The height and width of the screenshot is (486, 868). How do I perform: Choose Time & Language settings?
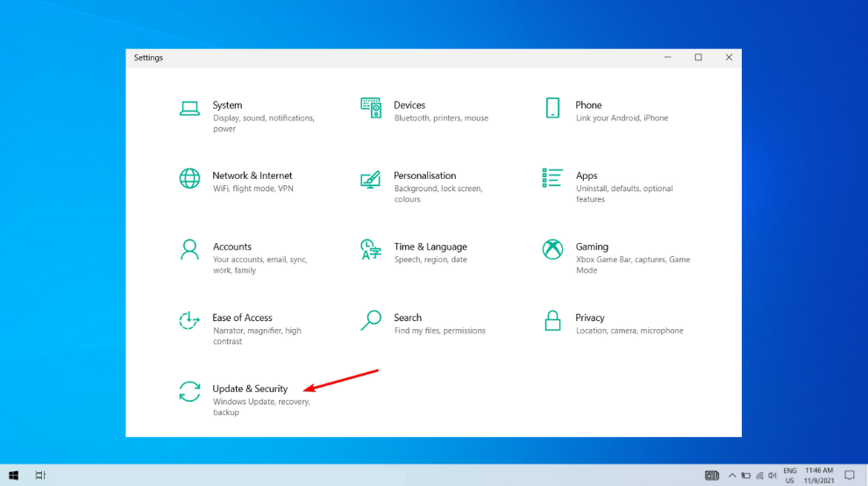pyautogui.click(x=414, y=252)
